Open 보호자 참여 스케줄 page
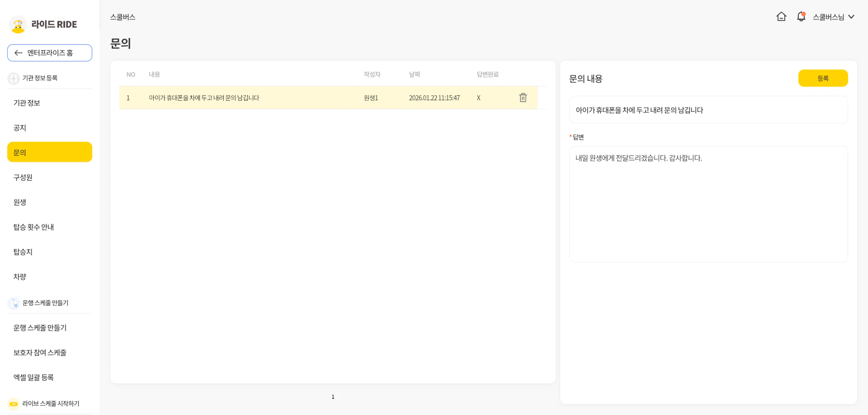The width and height of the screenshot is (868, 415). click(40, 353)
